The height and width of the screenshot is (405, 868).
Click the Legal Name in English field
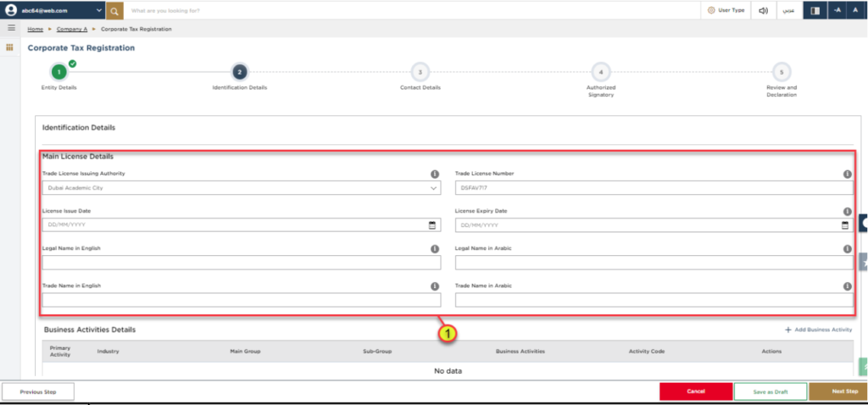[x=242, y=263]
